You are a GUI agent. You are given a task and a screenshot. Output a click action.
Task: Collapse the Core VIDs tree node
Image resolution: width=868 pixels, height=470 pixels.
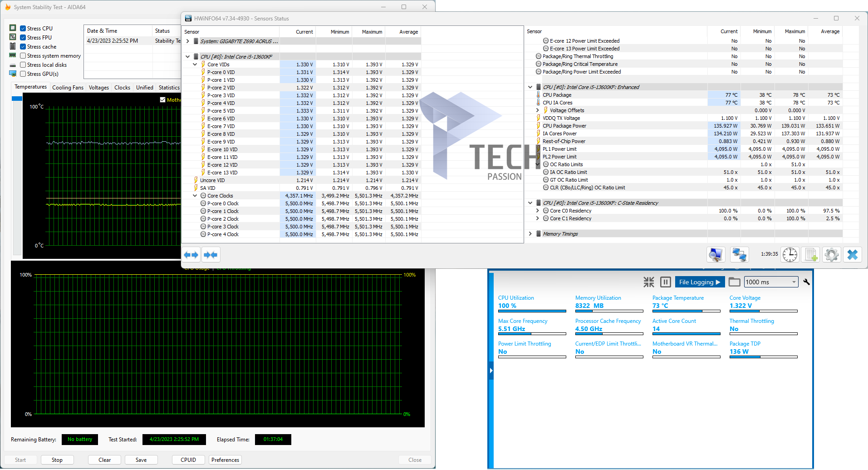tap(195, 64)
